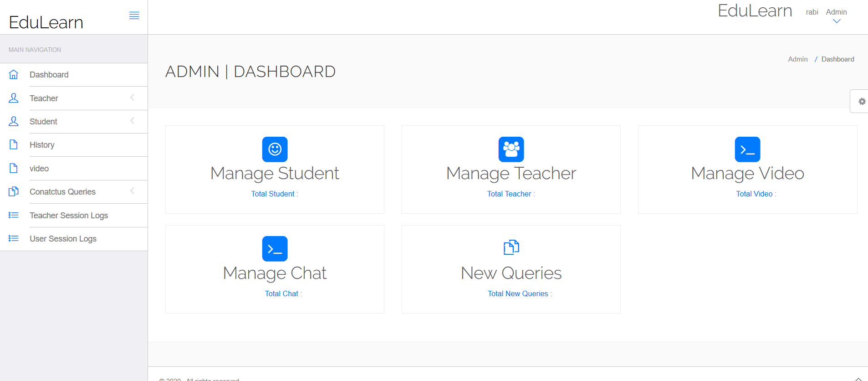Open the settings gear panel on the right
Screen dimensions: 868x381
[861, 101]
